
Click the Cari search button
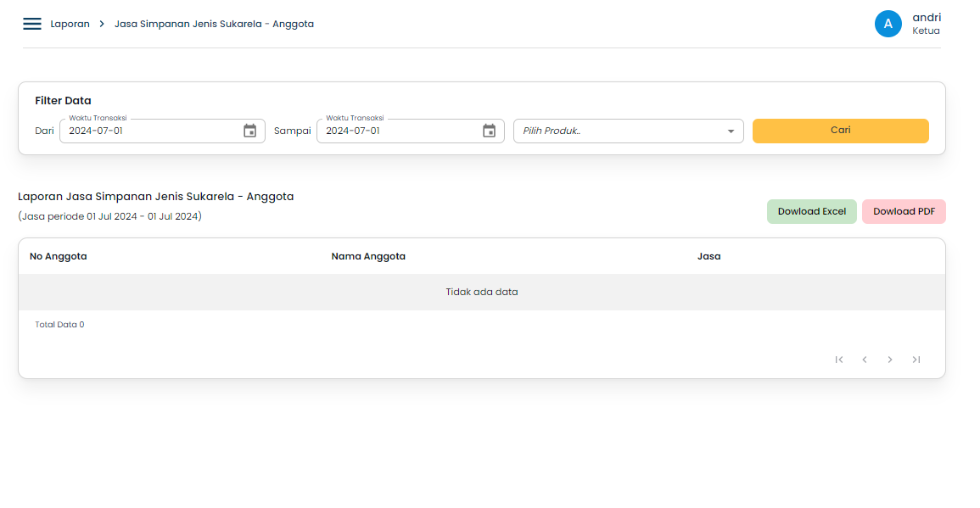840,131
